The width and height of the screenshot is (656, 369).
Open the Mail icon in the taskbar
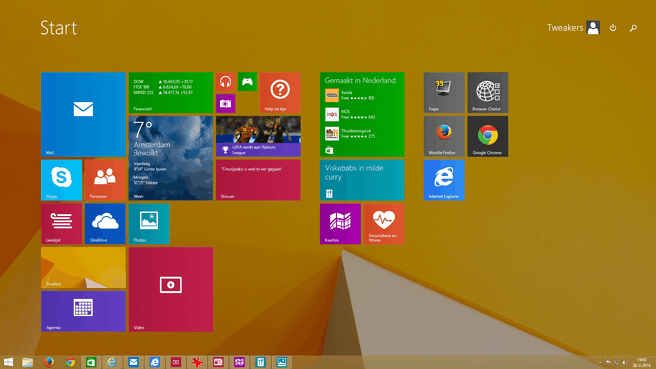pos(133,362)
